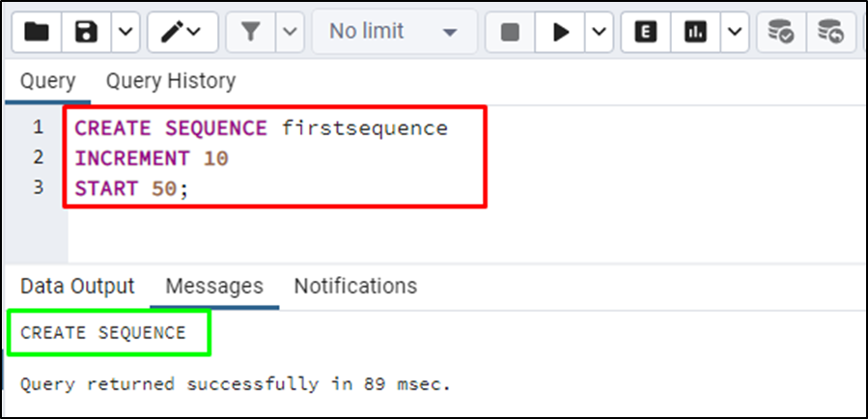Open the No limit rows dropdown
868x419 pixels.
[395, 32]
